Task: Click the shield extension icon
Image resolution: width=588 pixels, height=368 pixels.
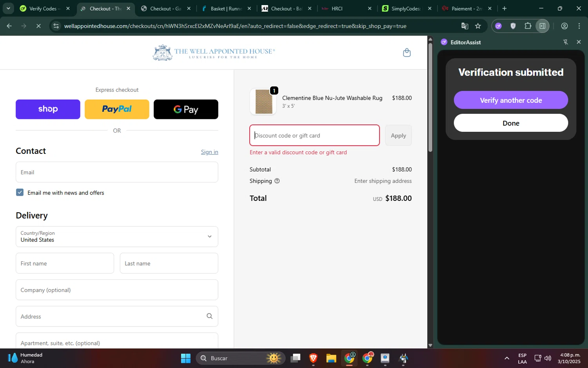Action: pos(513,26)
